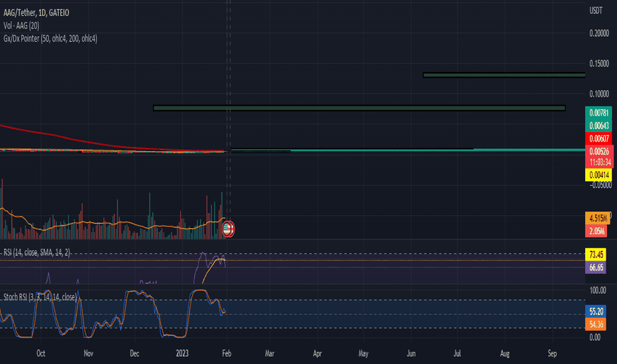Select the 66.65 RSI value label
This screenshot has height=364, width=617.
click(x=596, y=267)
